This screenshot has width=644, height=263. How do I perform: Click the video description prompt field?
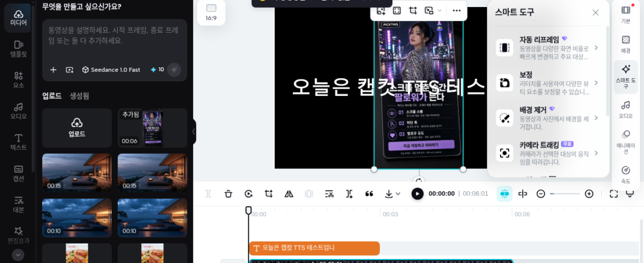coord(115,37)
